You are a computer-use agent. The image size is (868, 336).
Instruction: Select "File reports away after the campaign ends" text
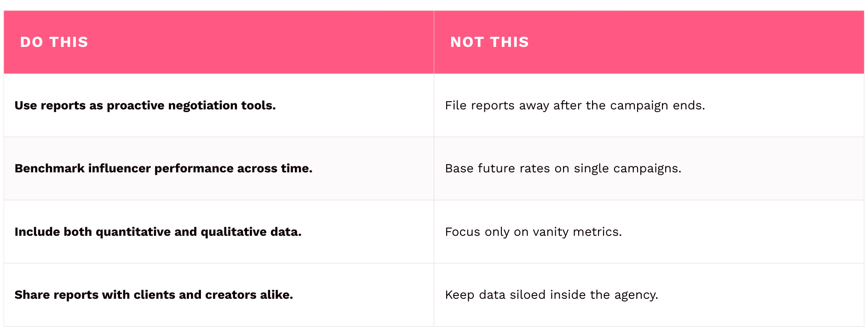pos(575,106)
